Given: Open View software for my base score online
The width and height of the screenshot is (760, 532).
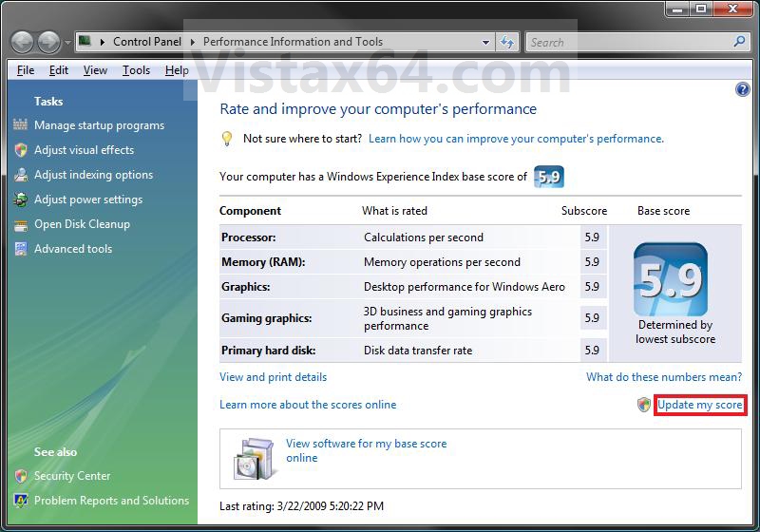Looking at the screenshot, I should (x=366, y=450).
